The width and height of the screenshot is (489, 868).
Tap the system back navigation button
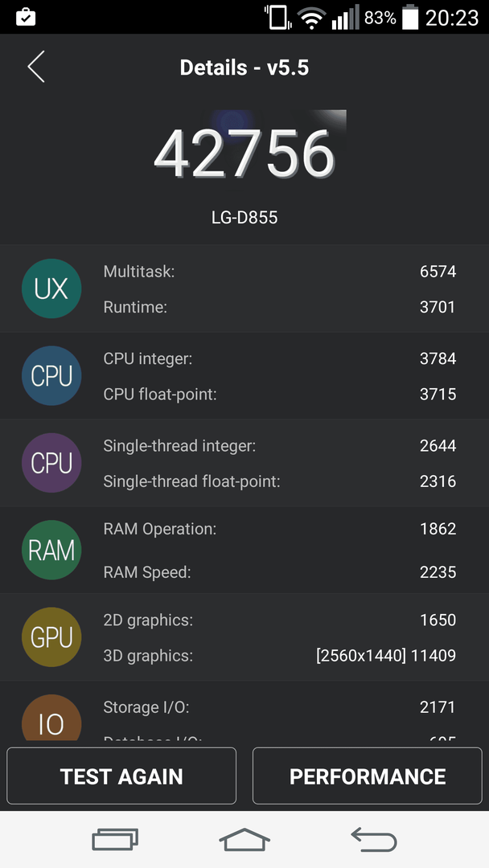click(x=374, y=839)
